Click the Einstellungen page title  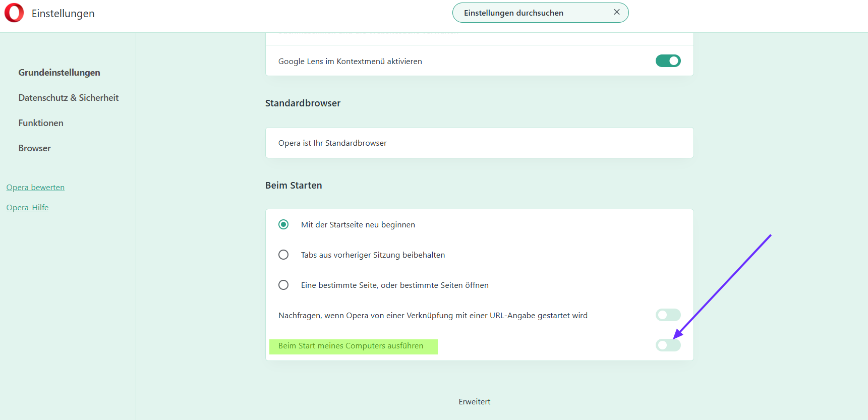63,14
